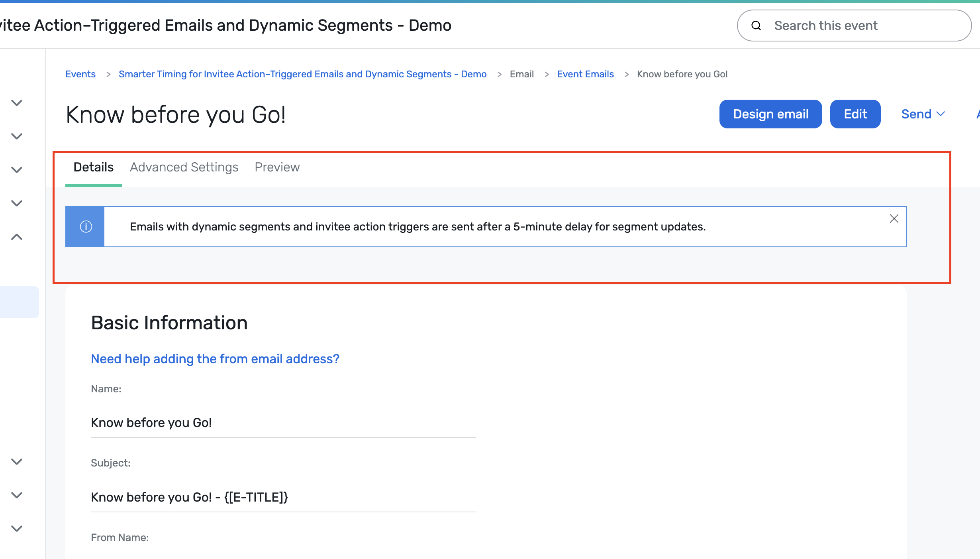Open the Event Emails breadcrumb link
This screenshot has height=559, width=980.
point(585,74)
